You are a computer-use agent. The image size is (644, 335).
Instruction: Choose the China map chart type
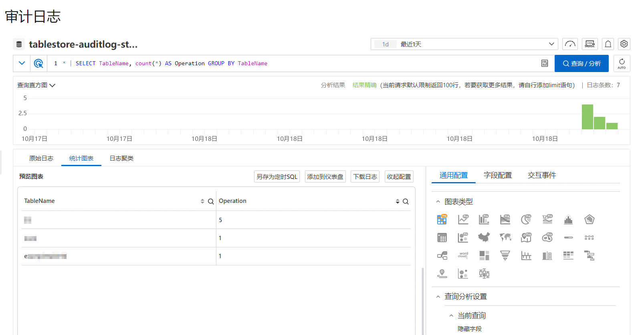coord(484,238)
